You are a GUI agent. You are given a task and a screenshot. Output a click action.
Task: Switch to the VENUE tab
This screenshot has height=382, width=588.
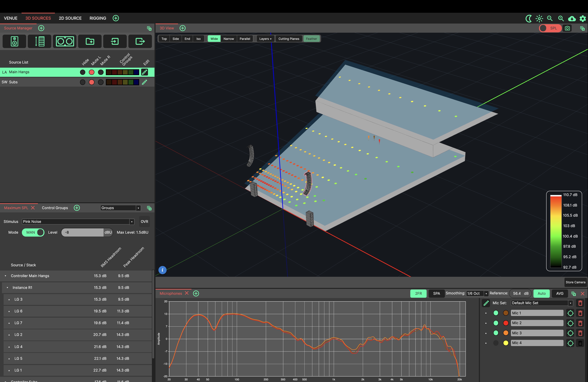[x=11, y=18]
